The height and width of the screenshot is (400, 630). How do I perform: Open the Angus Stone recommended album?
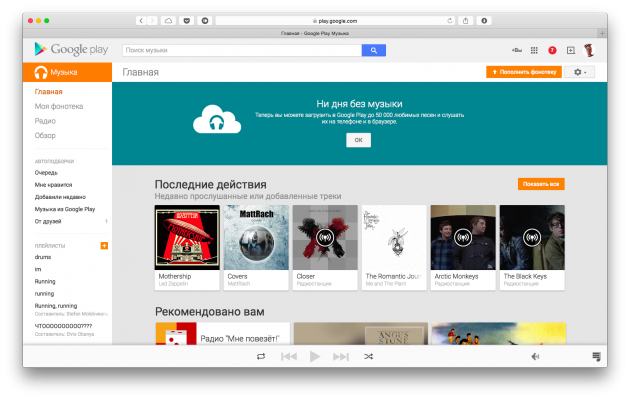(x=361, y=334)
